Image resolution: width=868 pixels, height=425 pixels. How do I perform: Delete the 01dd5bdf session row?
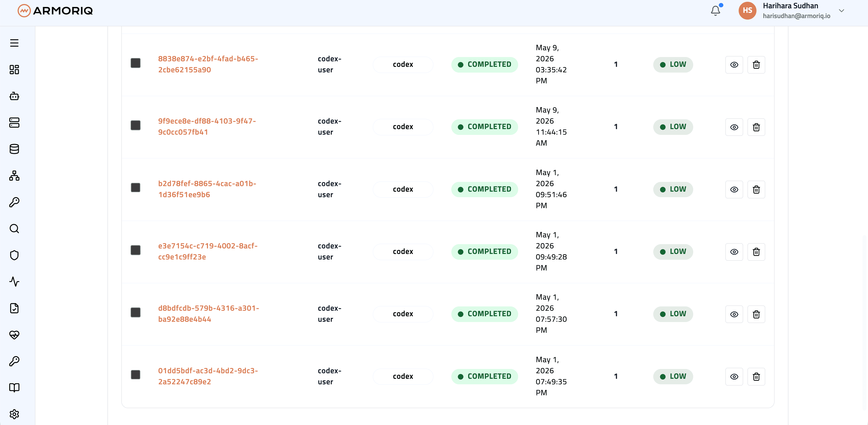coord(756,377)
